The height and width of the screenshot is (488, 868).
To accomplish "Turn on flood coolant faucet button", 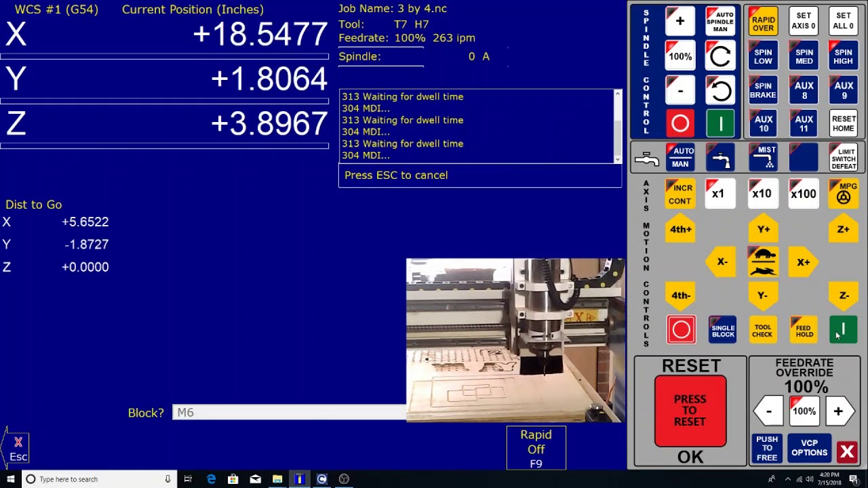I will click(720, 158).
